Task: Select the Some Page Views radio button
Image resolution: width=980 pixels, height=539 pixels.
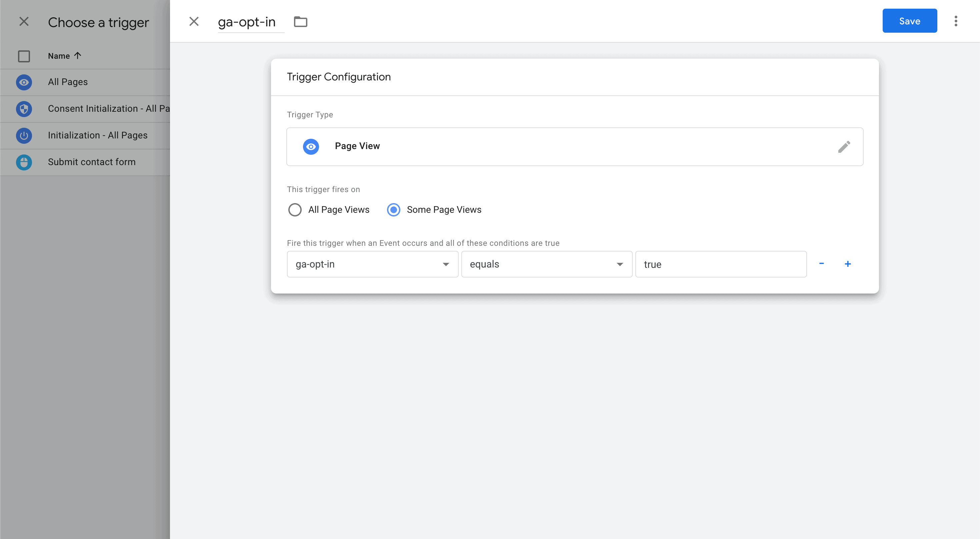Action: click(393, 210)
